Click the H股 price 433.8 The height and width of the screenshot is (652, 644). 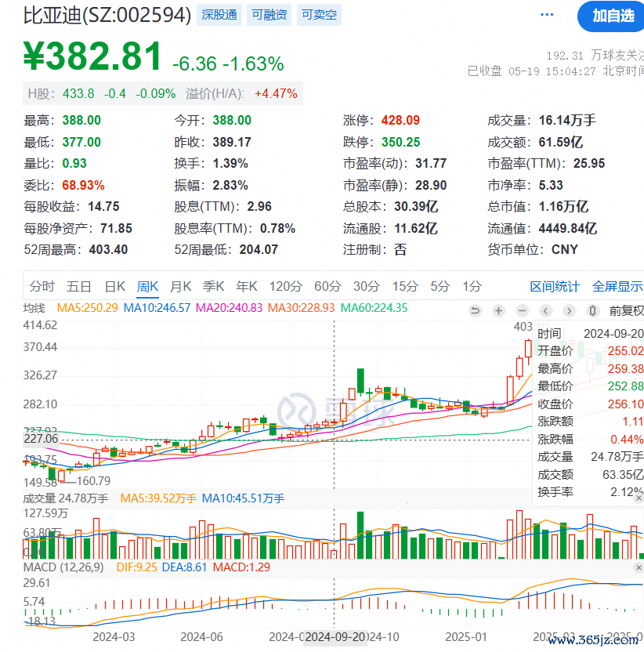[x=78, y=93]
